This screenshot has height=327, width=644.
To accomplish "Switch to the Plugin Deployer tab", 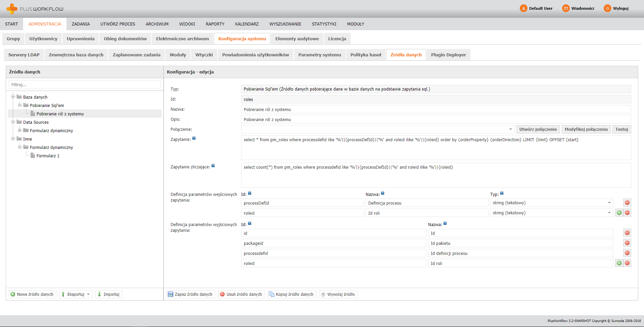I will coord(448,55).
